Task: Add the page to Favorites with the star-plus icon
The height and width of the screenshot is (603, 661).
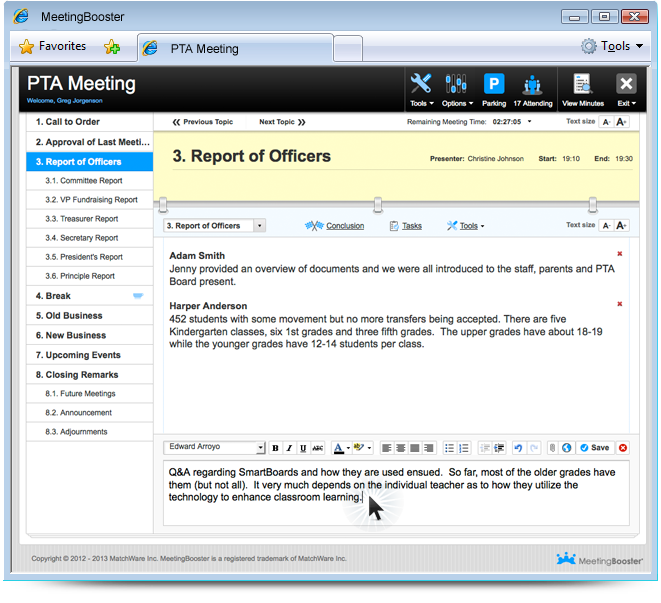Action: [x=112, y=46]
